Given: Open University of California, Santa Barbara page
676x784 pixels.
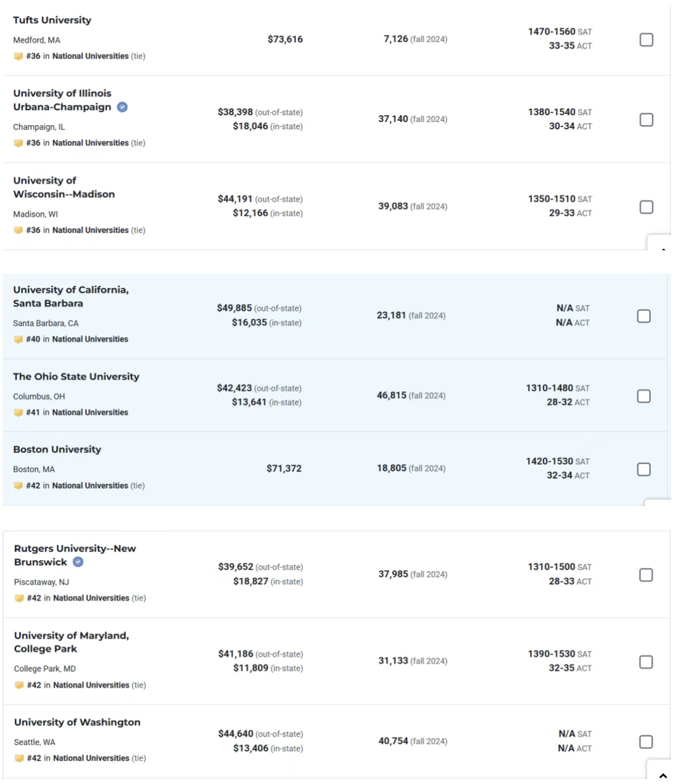Looking at the screenshot, I should point(71,296).
